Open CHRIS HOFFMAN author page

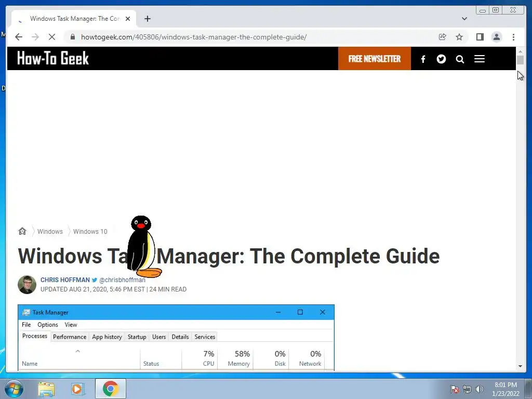(x=65, y=280)
